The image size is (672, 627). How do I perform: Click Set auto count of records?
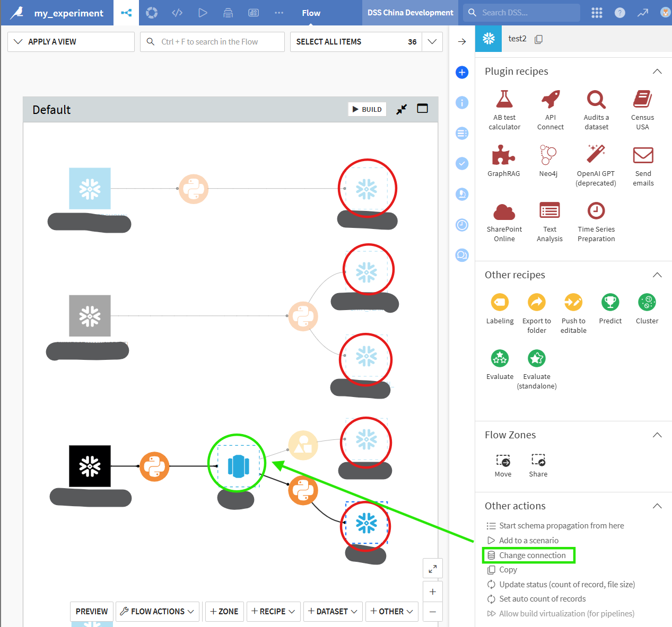[536, 599]
